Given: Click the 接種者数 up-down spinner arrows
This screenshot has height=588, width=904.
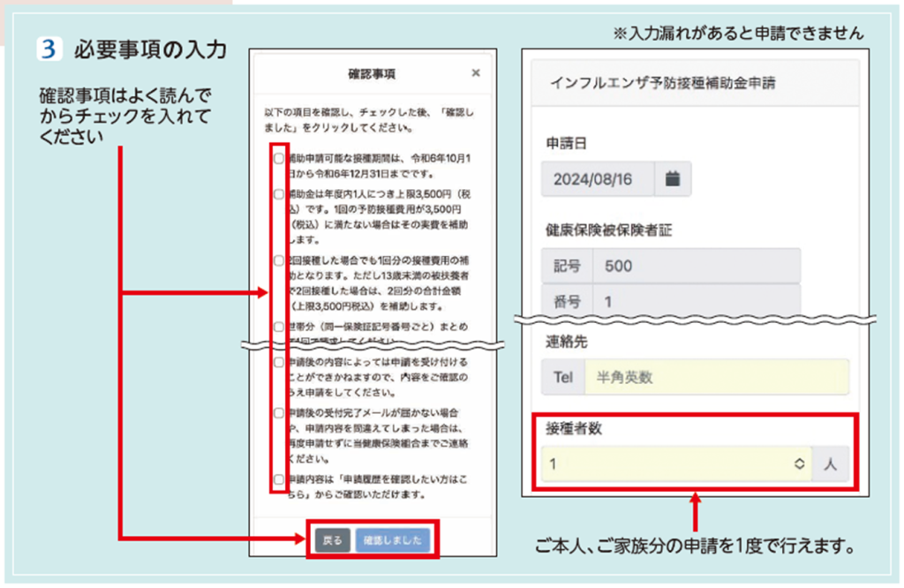Looking at the screenshot, I should pos(799,464).
